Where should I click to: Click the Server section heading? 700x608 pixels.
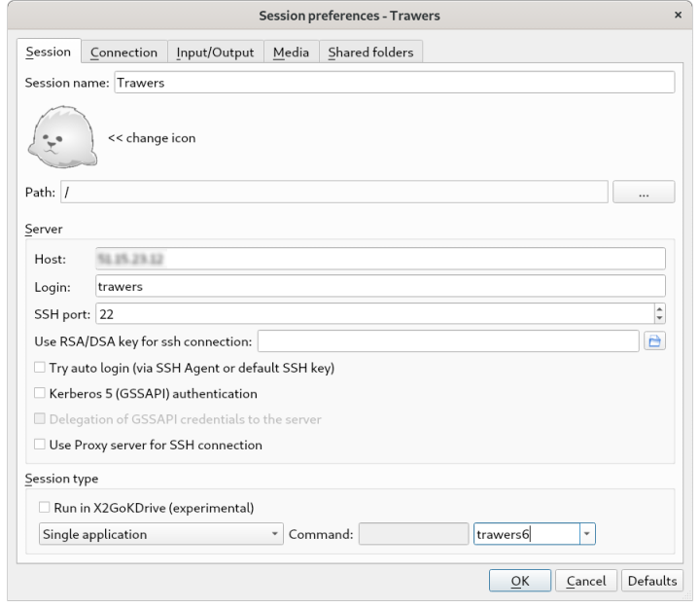pyautogui.click(x=44, y=229)
